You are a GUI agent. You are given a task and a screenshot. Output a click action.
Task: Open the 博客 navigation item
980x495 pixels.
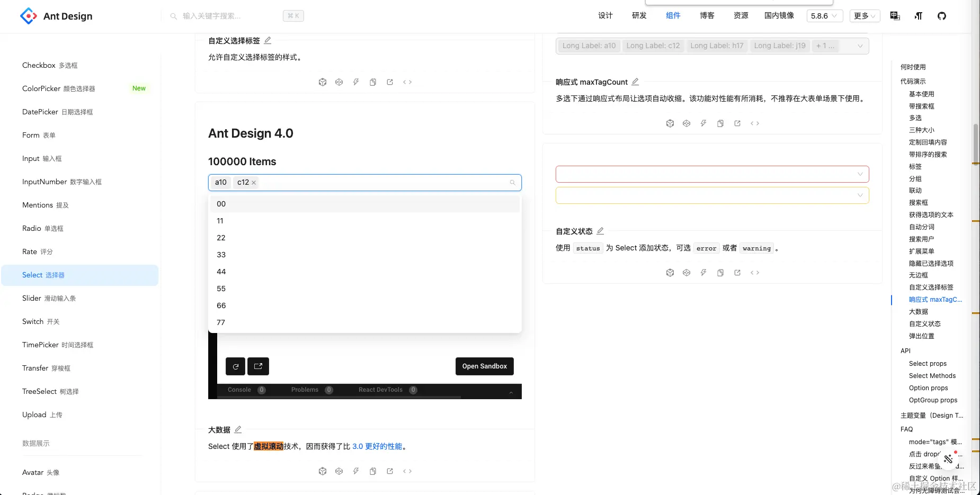[706, 16]
